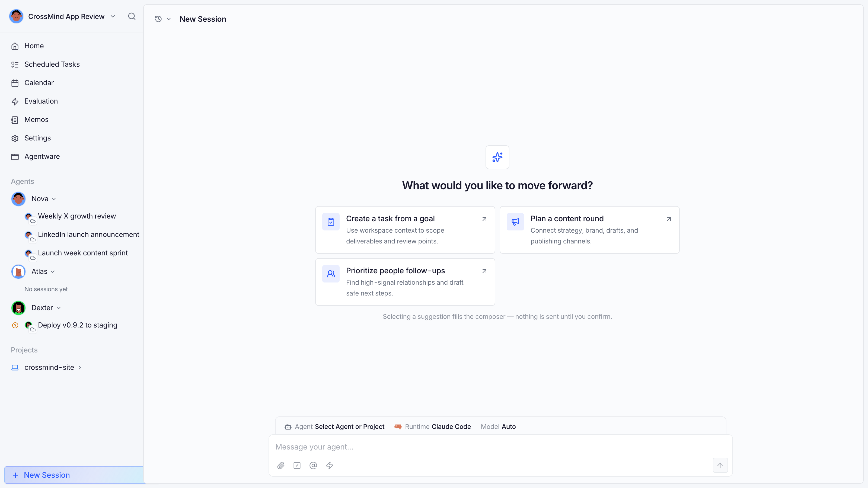Open Memos in the sidebar
Screen dimensions: 868x488
point(72,120)
